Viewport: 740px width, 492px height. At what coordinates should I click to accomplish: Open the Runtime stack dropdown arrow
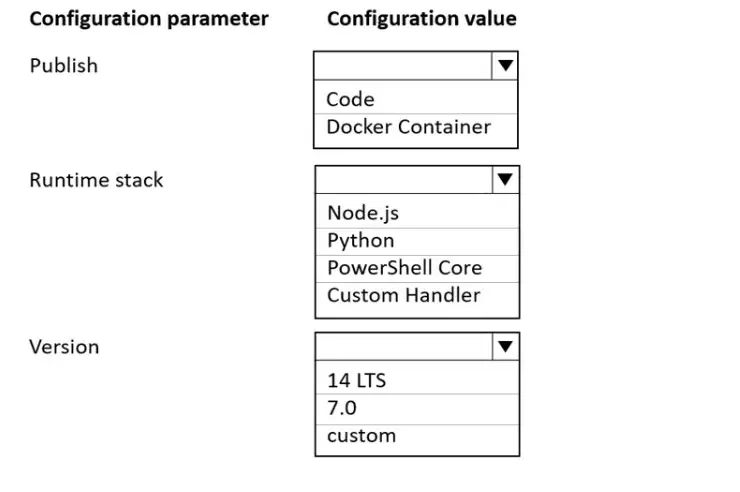[x=505, y=179]
